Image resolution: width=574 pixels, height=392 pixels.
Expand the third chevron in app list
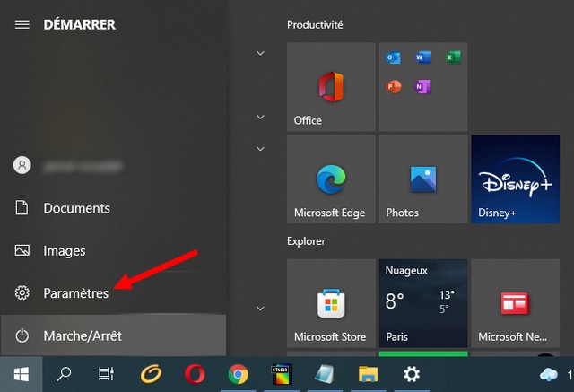pos(260,149)
